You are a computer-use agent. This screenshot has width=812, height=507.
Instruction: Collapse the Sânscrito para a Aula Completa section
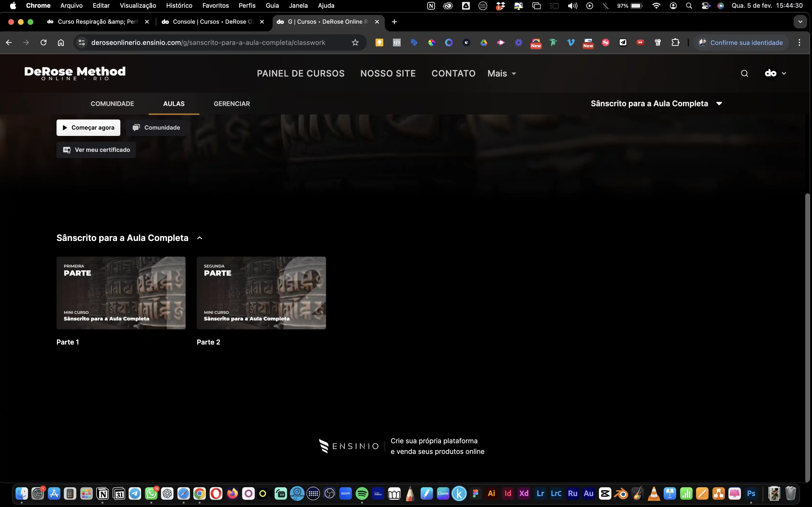200,238
